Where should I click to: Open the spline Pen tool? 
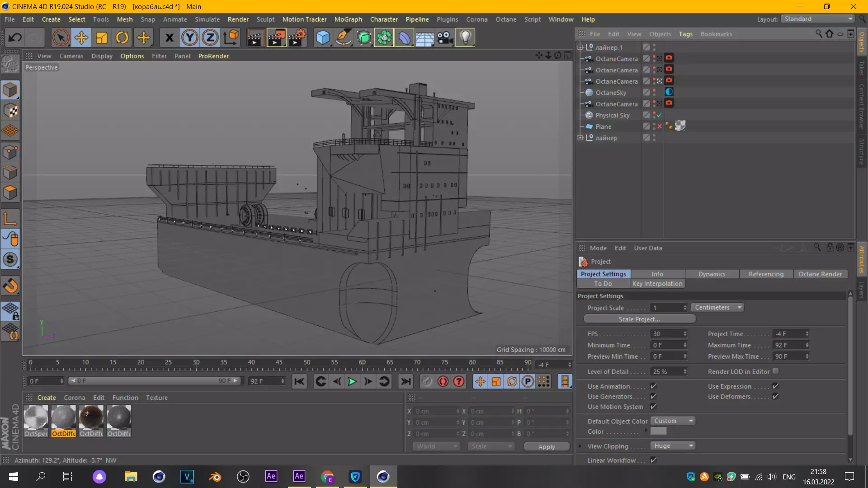(344, 38)
